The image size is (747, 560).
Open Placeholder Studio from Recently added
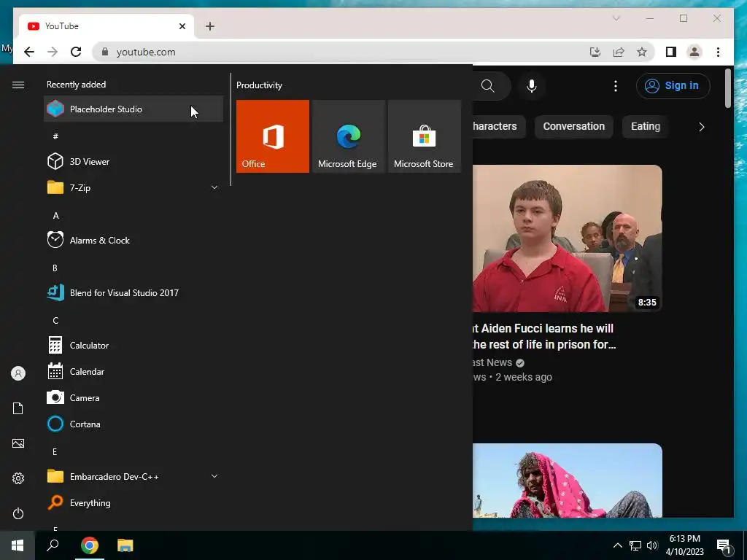[x=133, y=109]
